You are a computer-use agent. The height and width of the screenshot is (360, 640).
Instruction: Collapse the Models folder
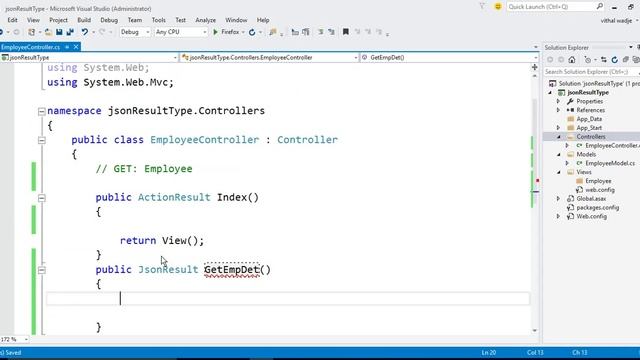tap(558, 154)
